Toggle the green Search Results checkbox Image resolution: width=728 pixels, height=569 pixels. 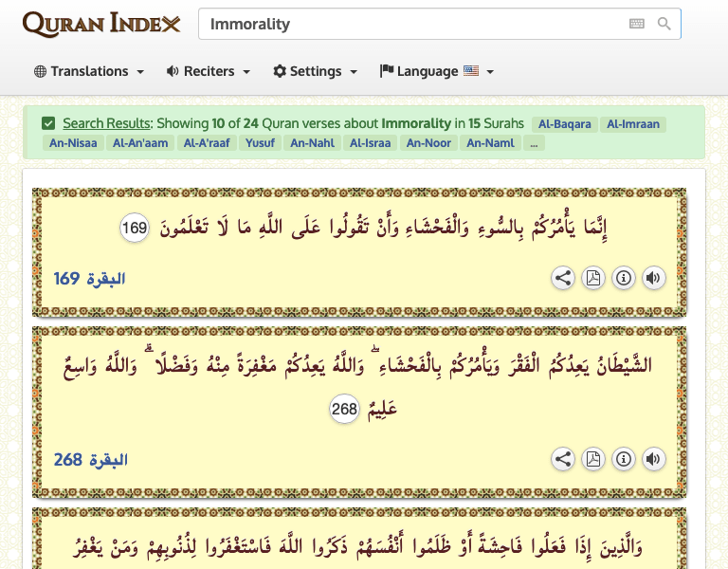[x=48, y=123]
